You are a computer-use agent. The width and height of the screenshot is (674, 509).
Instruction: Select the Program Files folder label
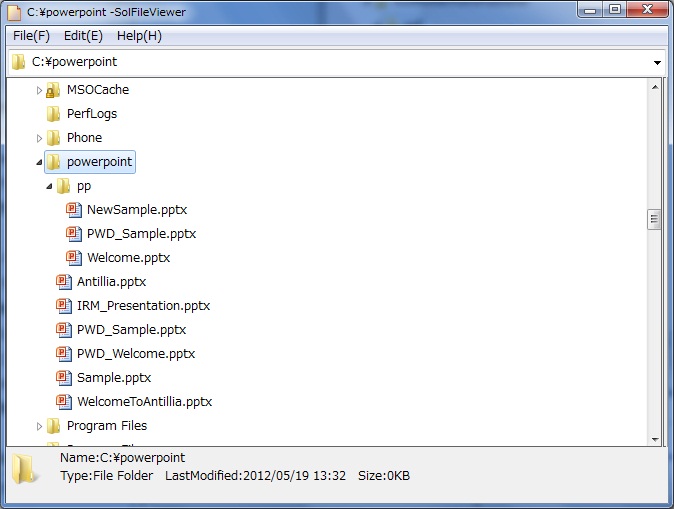107,426
